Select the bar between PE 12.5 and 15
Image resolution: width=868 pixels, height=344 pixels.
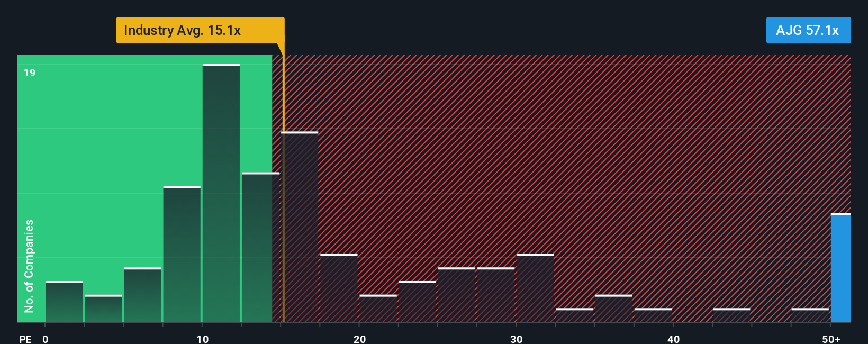pos(260,247)
